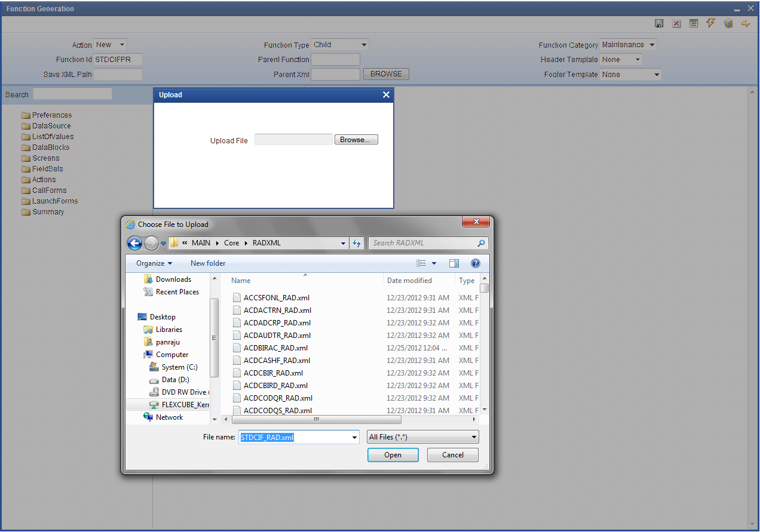Open Function Type dropdown

click(x=364, y=45)
